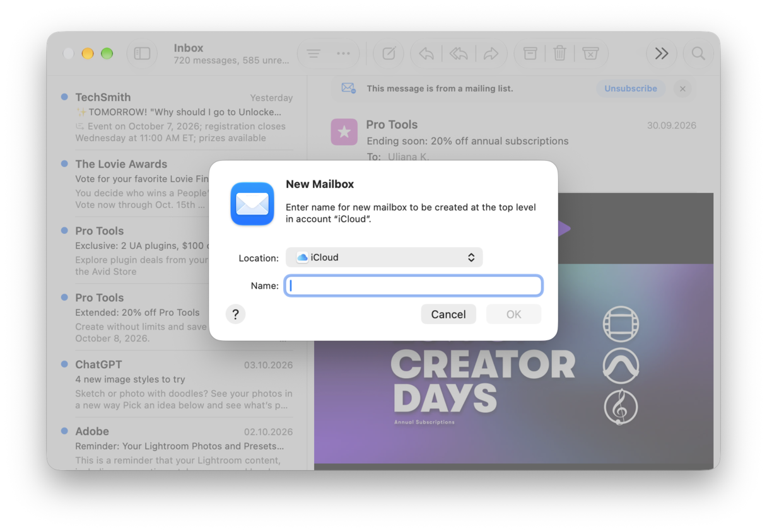Click the Creator Days banner image
This screenshot has width=767, height=532.
coord(513,364)
